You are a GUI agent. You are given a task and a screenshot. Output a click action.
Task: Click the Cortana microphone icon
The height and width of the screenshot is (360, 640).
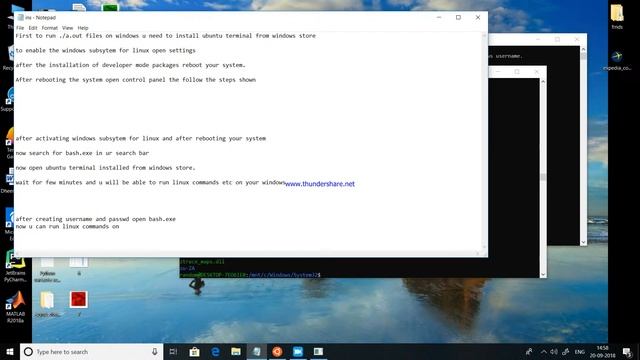pyautogui.click(x=155, y=351)
